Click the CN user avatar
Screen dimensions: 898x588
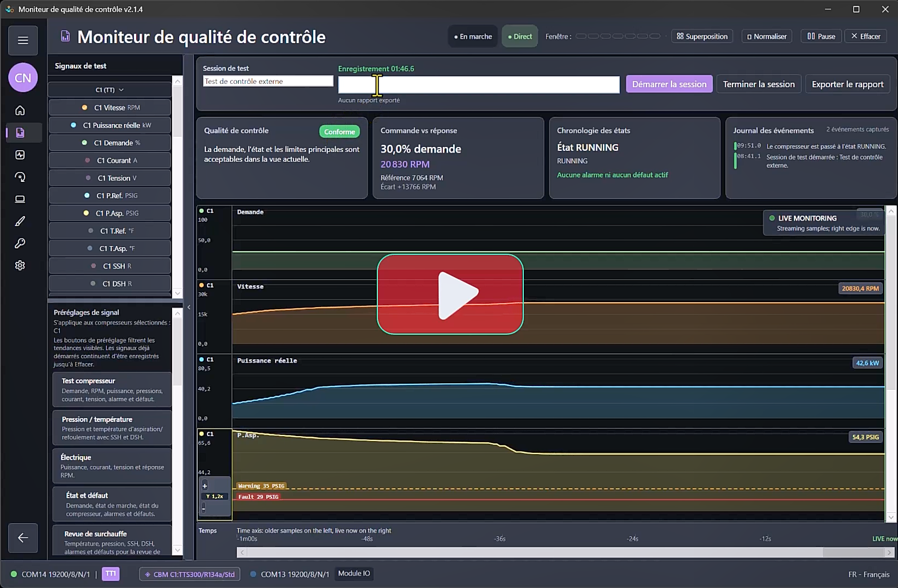tap(23, 78)
